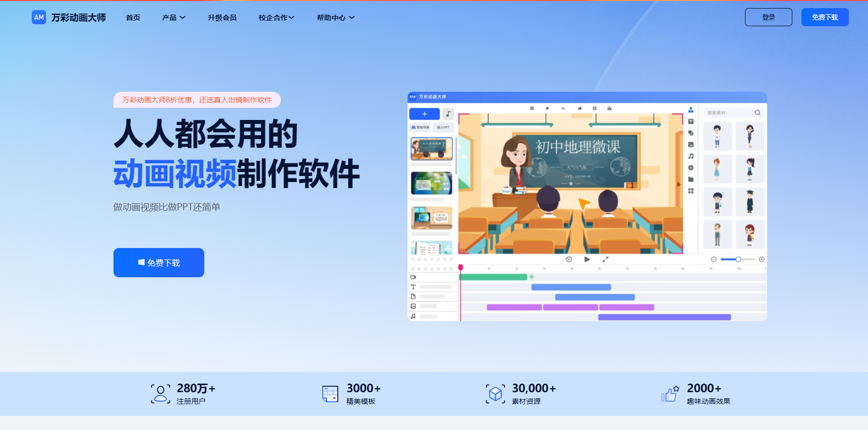
Task: Select the graduate in gown character
Action: pyautogui.click(x=750, y=202)
